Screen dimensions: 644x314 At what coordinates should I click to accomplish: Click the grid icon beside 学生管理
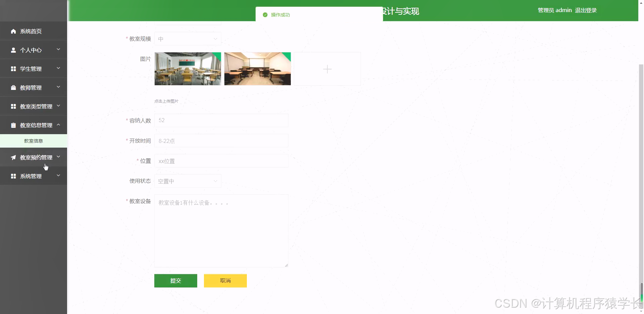pos(13,69)
